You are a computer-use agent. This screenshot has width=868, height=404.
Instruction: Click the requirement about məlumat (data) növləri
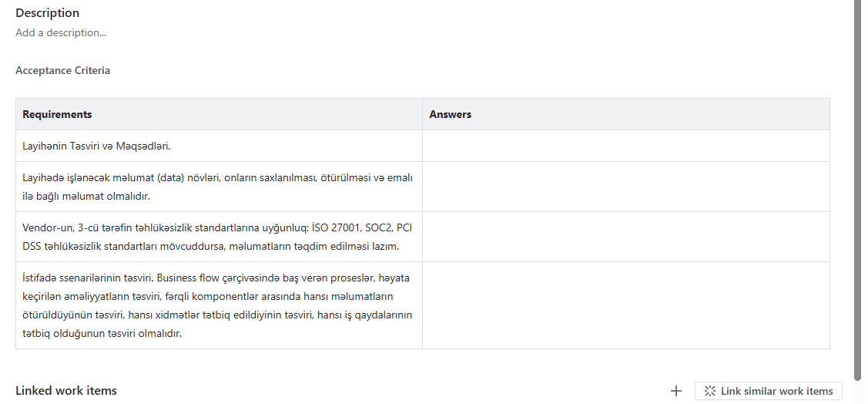(220, 187)
